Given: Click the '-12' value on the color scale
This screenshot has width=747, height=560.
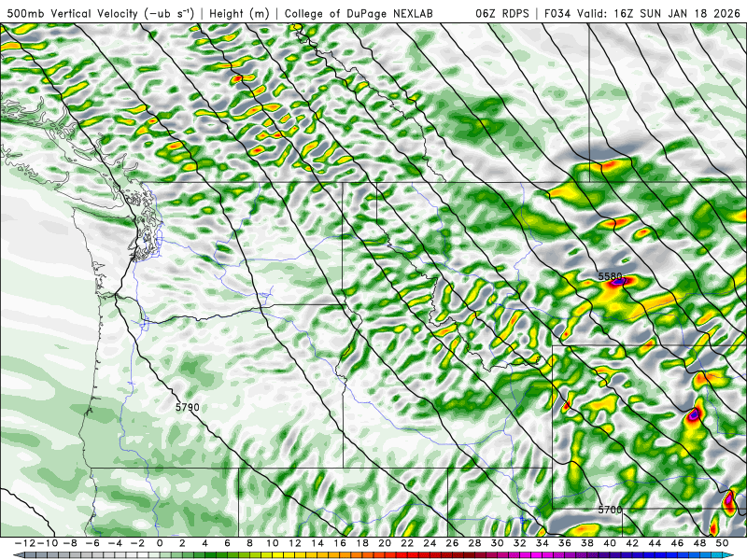Looking at the screenshot, I should pos(24,543).
